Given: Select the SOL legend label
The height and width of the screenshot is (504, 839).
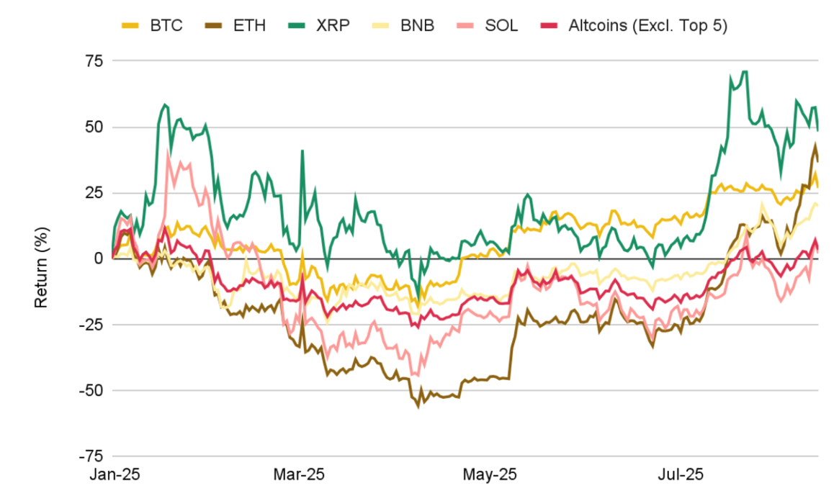Looking at the screenshot, I should tap(502, 26).
